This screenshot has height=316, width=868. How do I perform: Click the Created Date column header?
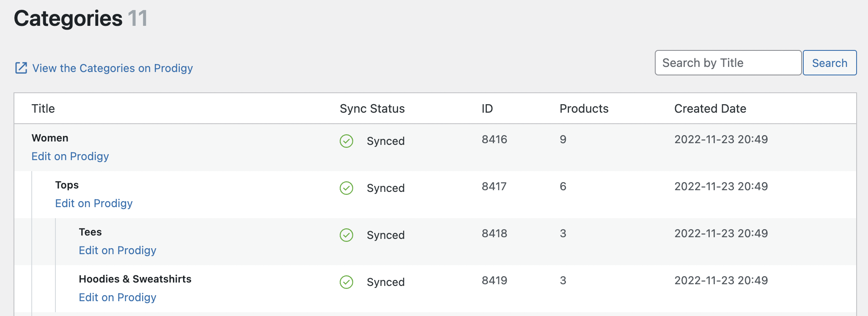click(x=710, y=108)
